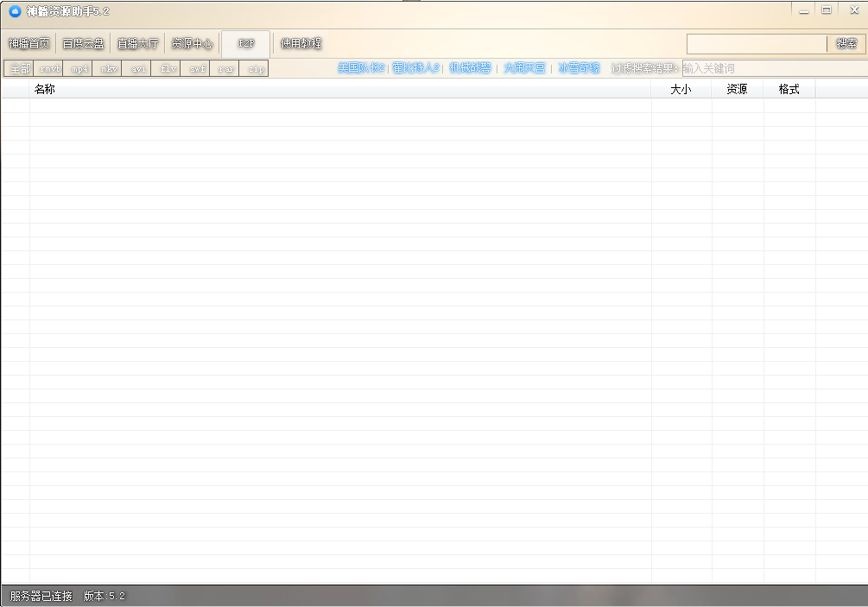Viewport: 868px width, 607px height.
Task: Filter results by 全部 formats
Action: click(20, 68)
